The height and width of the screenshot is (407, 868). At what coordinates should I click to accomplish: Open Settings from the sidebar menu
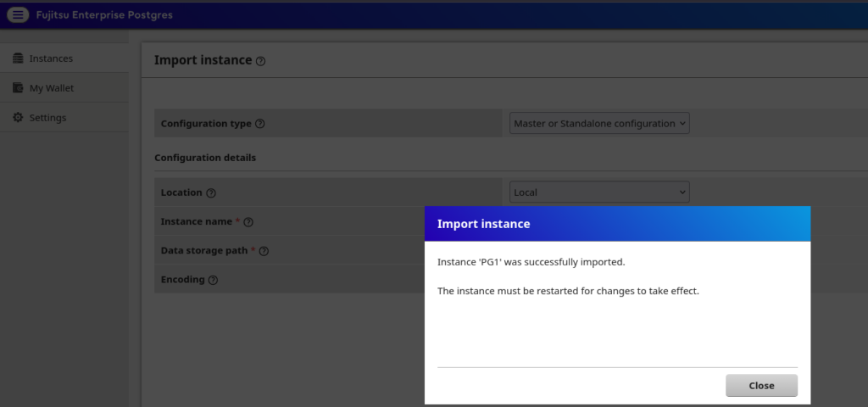[x=47, y=118]
